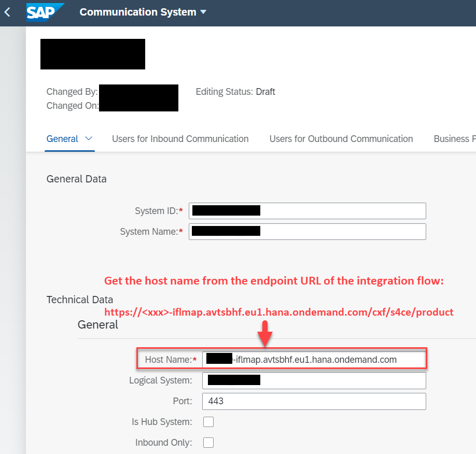
Task: Open Users for Outbound Communication tab
Action: 341,139
